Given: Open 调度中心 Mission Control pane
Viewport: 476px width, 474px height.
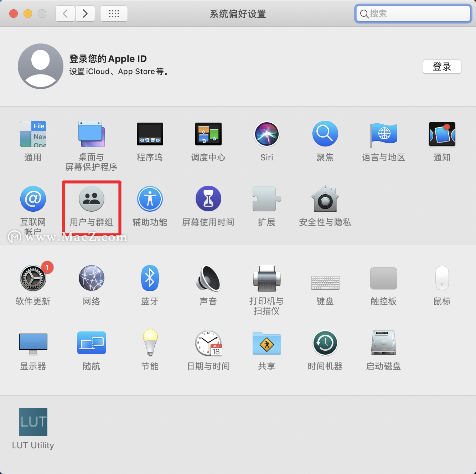Looking at the screenshot, I should pos(208,134).
